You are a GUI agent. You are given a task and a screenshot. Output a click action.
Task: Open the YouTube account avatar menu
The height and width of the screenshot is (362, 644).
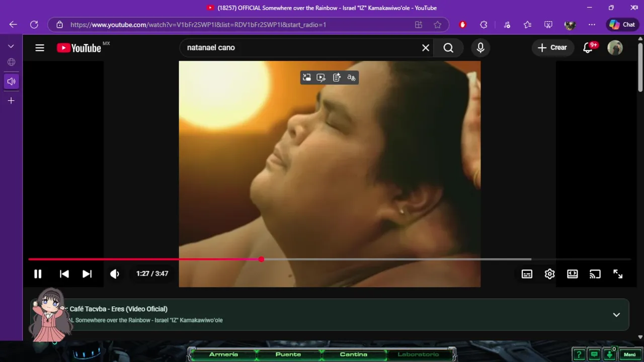615,48
